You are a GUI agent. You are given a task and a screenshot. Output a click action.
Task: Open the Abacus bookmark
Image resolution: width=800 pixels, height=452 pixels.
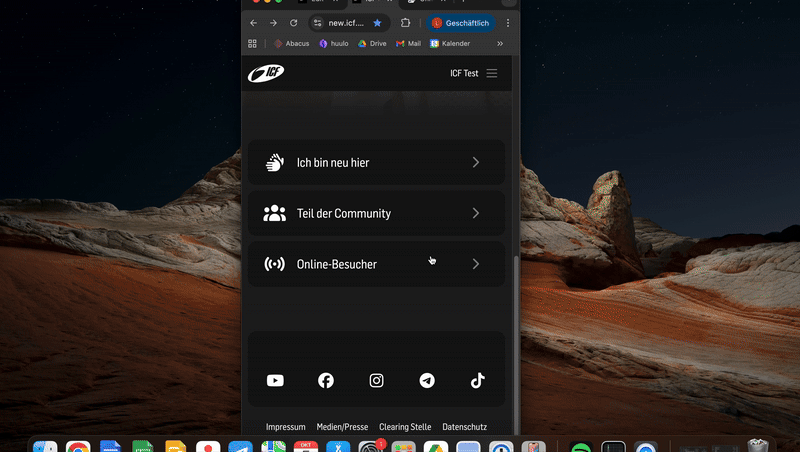tap(292, 43)
